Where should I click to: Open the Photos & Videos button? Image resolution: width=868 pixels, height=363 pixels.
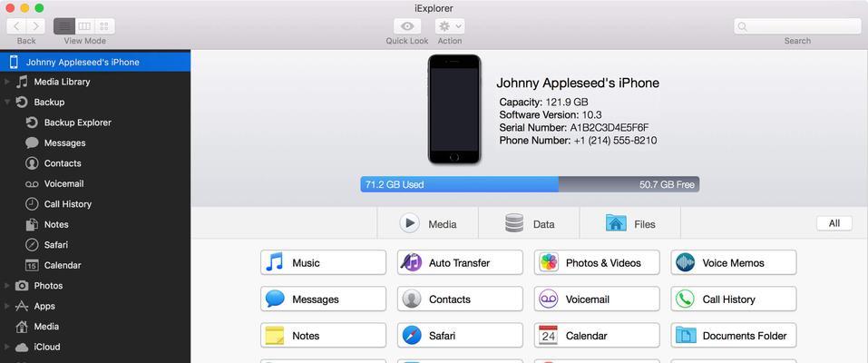[597, 262]
